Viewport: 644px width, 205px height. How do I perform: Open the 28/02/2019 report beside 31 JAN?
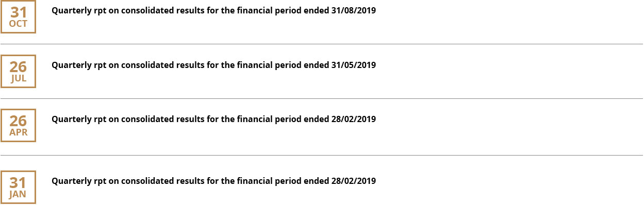[213, 181]
